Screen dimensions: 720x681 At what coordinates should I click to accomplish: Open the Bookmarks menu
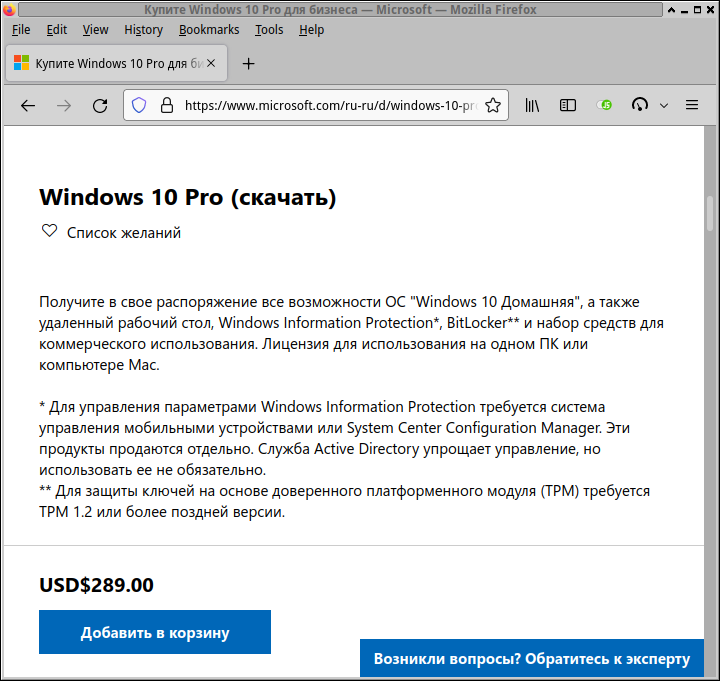pyautogui.click(x=209, y=30)
